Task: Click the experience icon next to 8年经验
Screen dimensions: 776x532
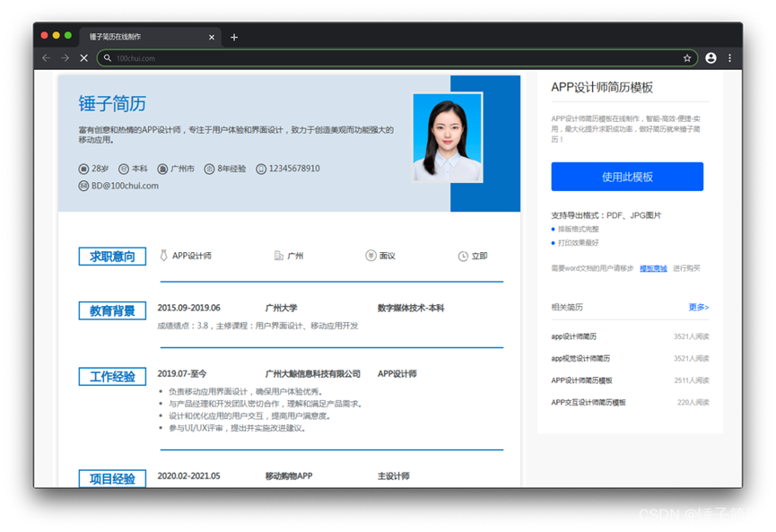Action: (x=209, y=170)
